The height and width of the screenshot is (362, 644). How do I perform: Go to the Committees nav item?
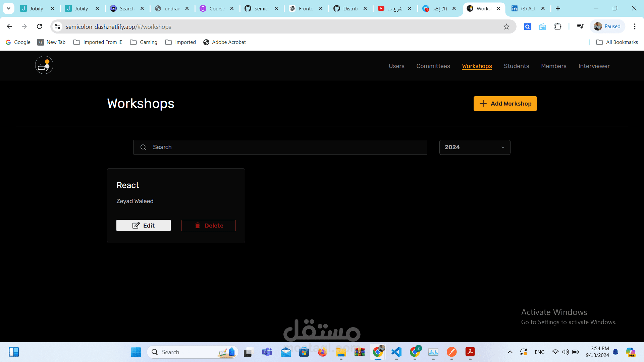click(x=433, y=66)
